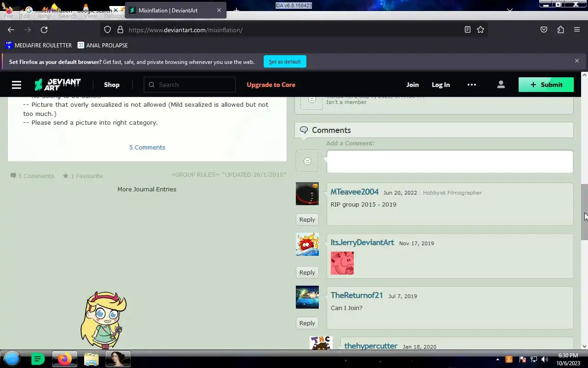
Task: Open the Shop link
Action: pos(112,85)
